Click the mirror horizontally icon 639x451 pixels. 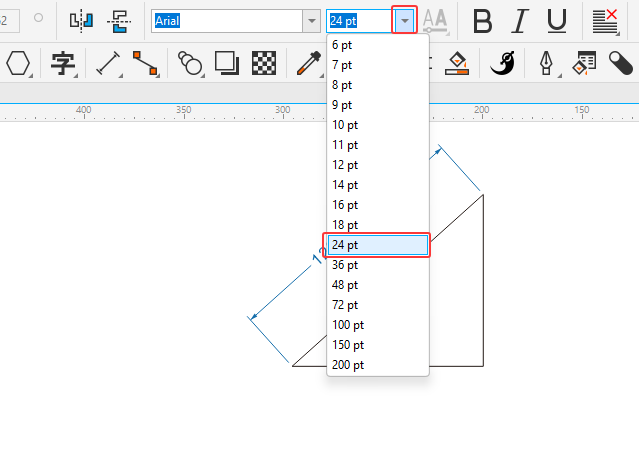(81, 21)
